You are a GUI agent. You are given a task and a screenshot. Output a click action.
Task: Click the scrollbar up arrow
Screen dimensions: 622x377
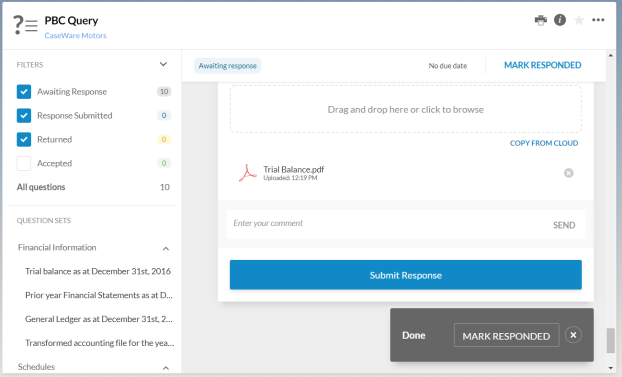pos(610,56)
